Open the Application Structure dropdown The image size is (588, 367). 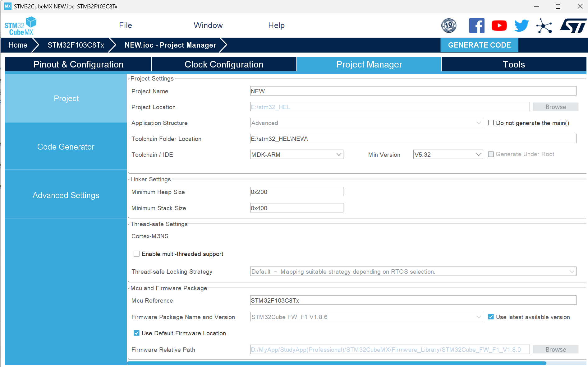366,123
